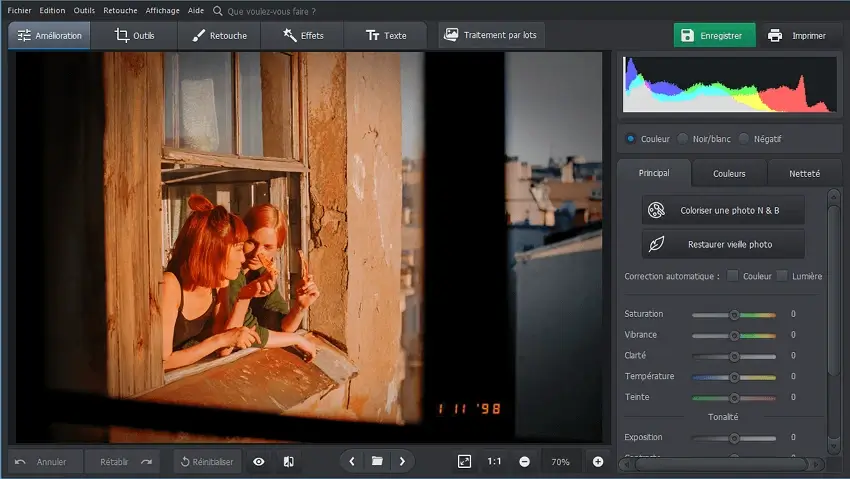Viewport: 850px width, 479px height.
Task: Adjust the Saturation slider
Action: pyautogui.click(x=734, y=314)
